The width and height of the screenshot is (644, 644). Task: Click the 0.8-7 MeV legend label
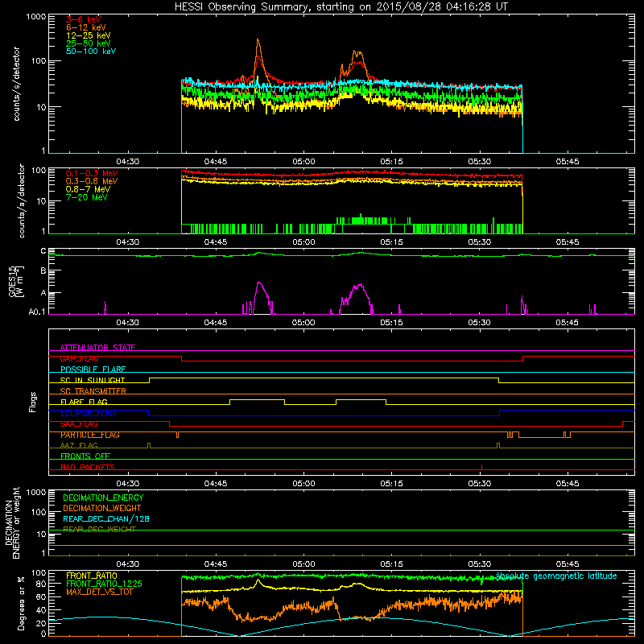[x=89, y=189]
